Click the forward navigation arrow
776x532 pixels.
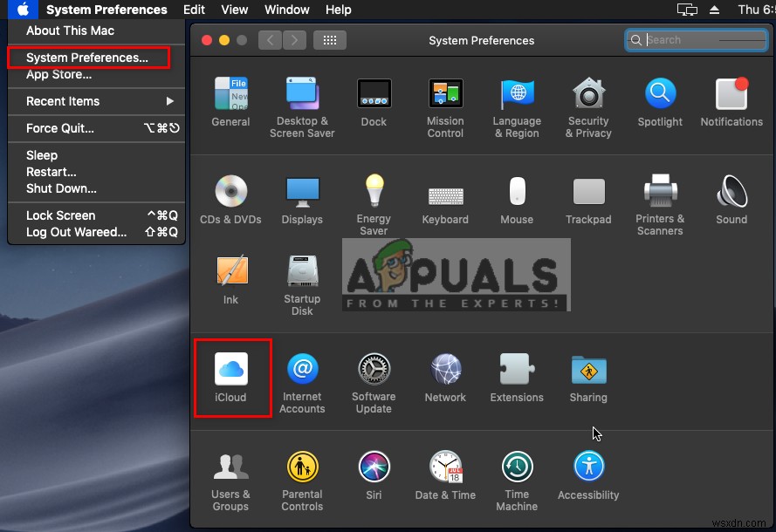click(294, 40)
